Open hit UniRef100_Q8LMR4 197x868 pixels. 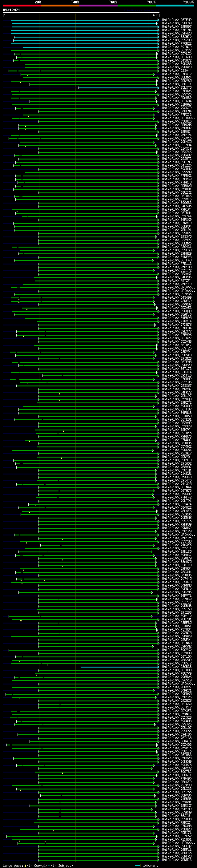177,78
